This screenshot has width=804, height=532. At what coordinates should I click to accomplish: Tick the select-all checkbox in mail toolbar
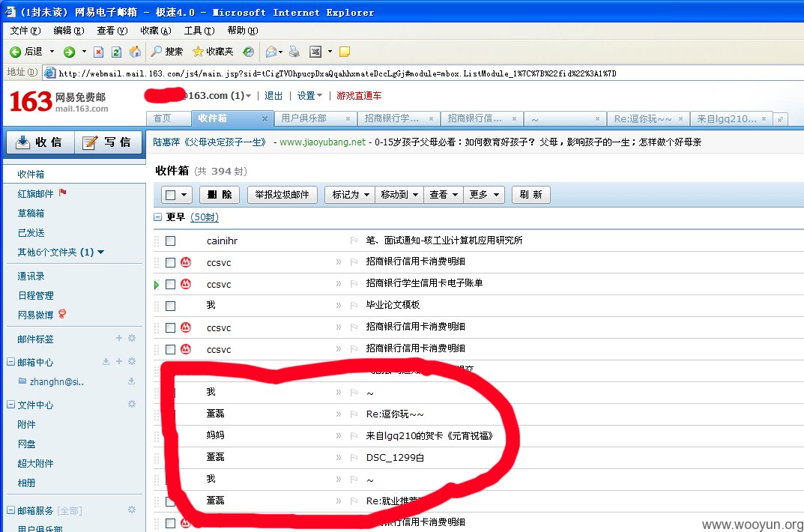[171, 196]
